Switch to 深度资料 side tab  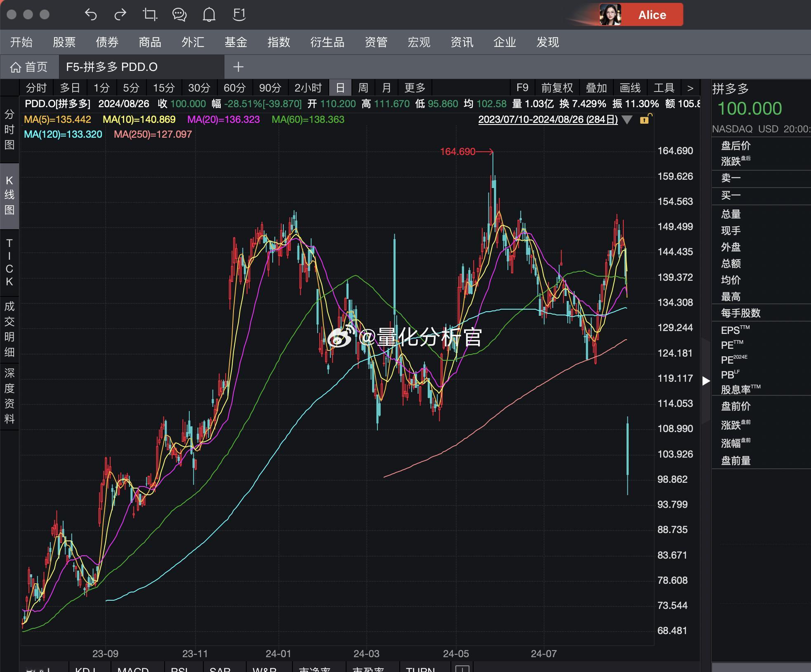[9, 396]
